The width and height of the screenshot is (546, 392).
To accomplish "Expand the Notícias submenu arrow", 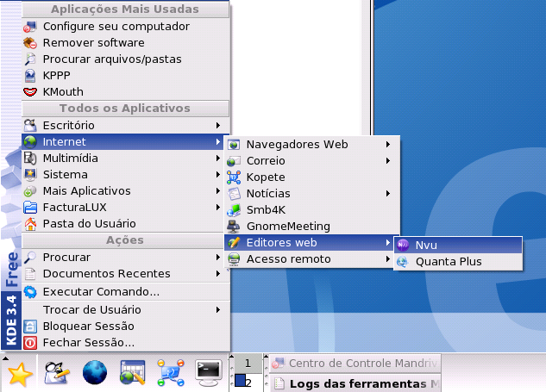I will pyautogui.click(x=388, y=193).
